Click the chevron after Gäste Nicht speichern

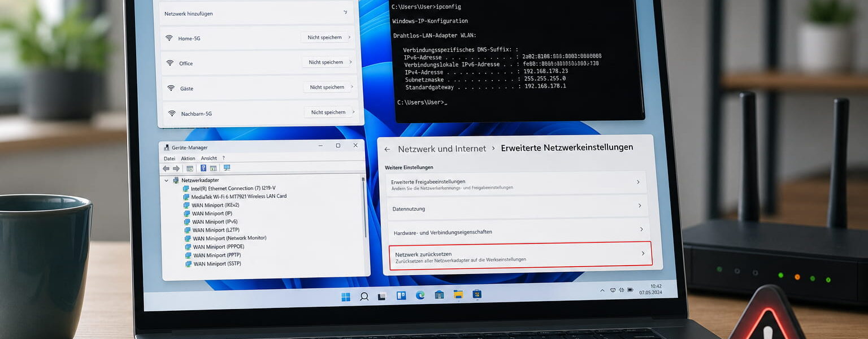351,87
